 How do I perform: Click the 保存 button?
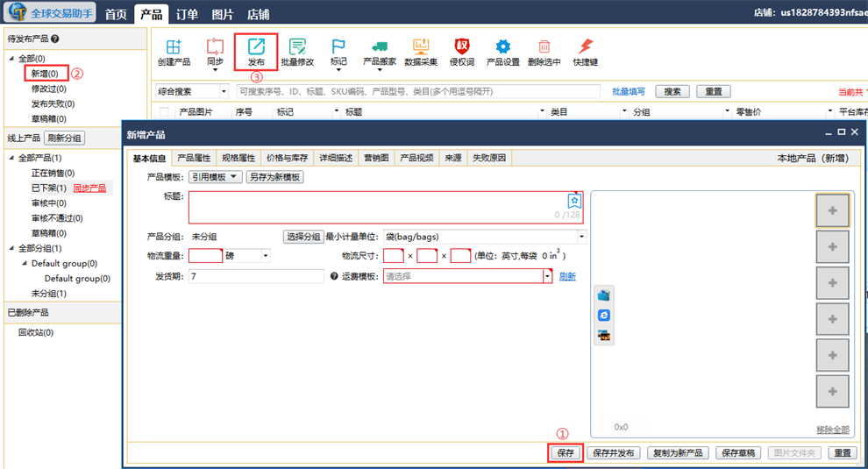(x=566, y=453)
